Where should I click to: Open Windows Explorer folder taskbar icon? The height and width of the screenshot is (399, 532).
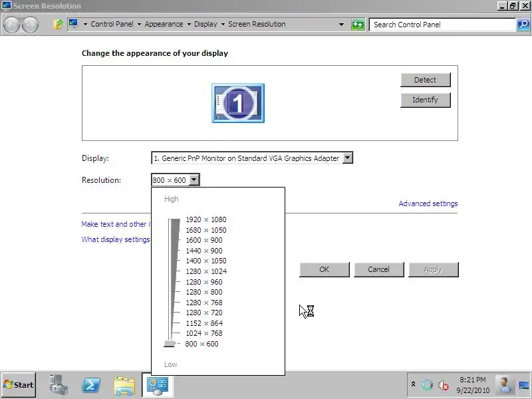pos(124,385)
